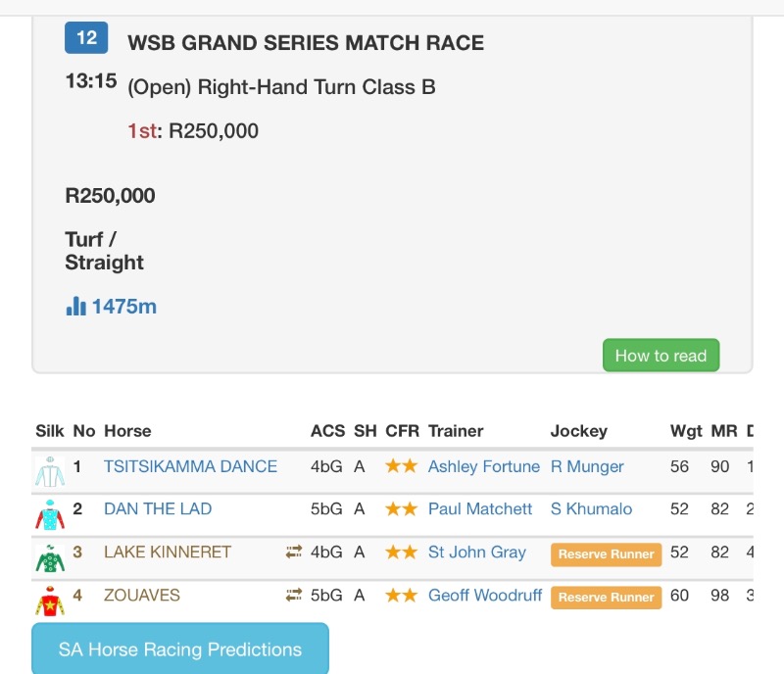Open the TSITSIKAMMA DANCE horse page
This screenshot has width=784, height=674.
pyautogui.click(x=190, y=466)
